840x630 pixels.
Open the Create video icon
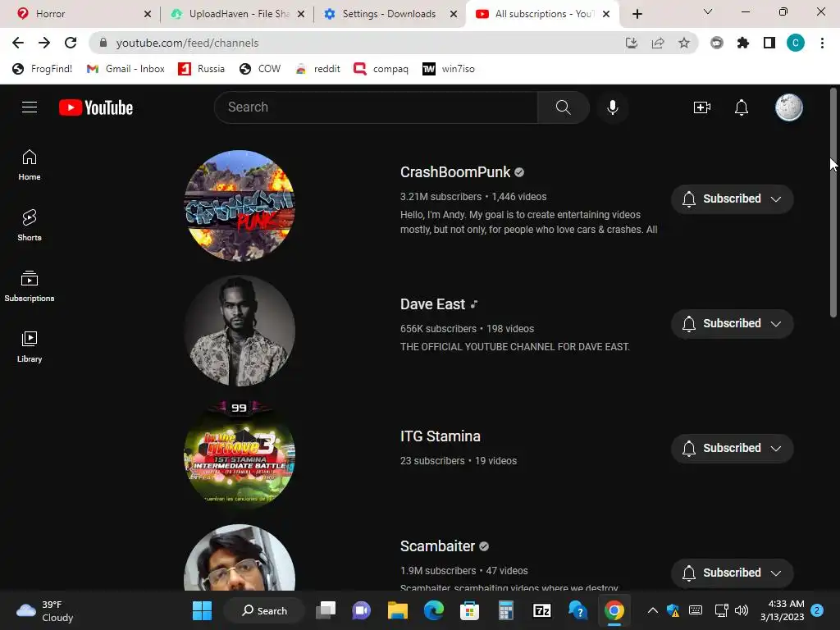tap(702, 107)
